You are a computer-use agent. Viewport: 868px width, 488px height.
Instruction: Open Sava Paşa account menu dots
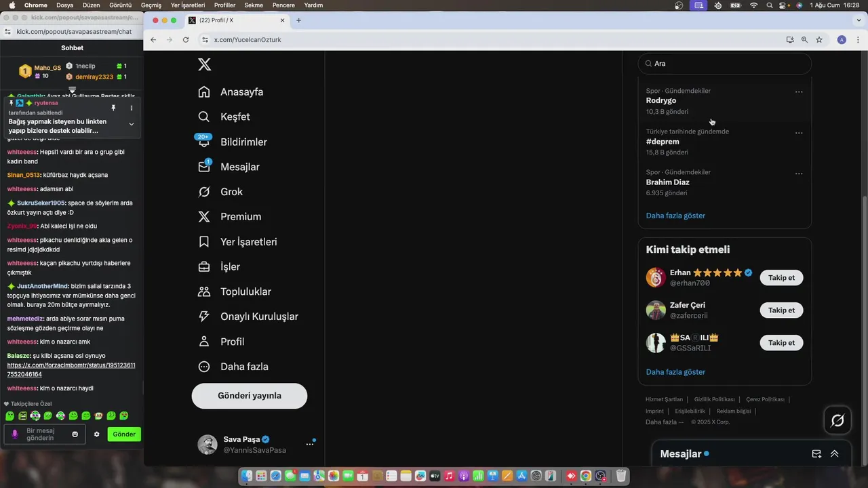[310, 444]
